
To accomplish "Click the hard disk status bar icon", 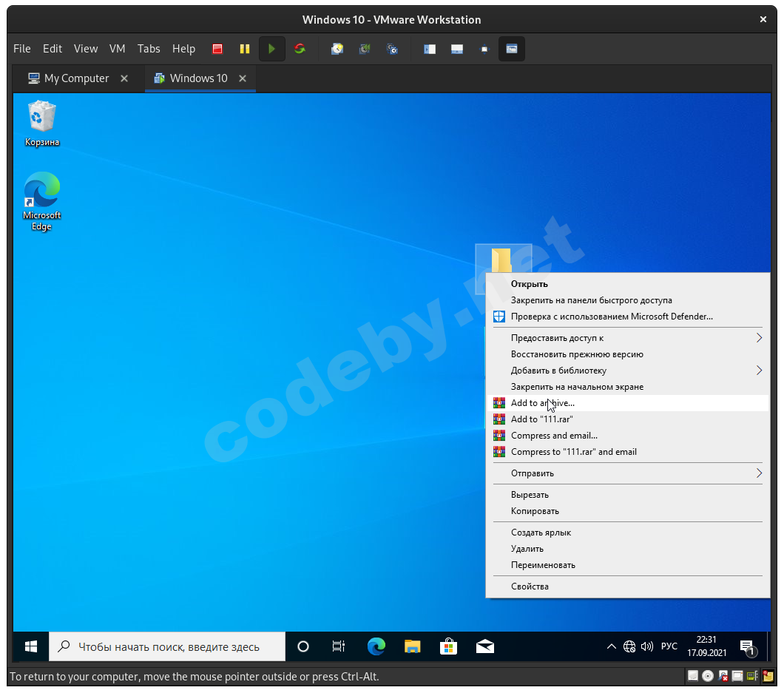I will (x=693, y=677).
